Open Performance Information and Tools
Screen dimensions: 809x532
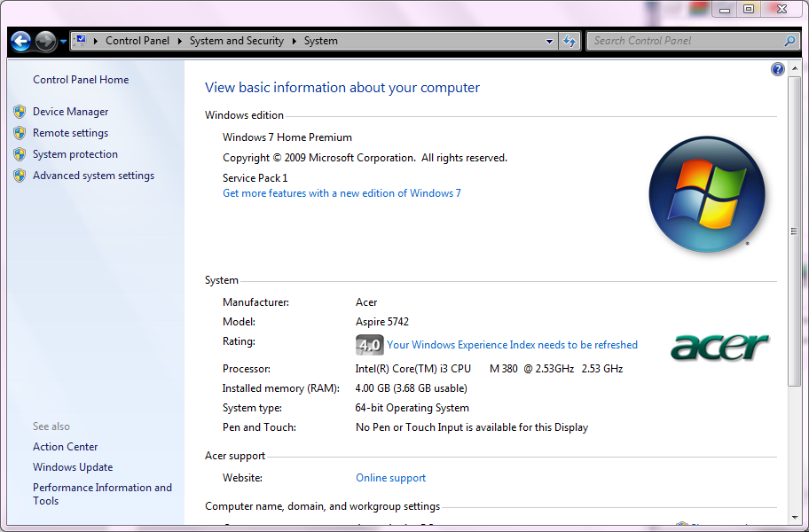click(x=102, y=494)
